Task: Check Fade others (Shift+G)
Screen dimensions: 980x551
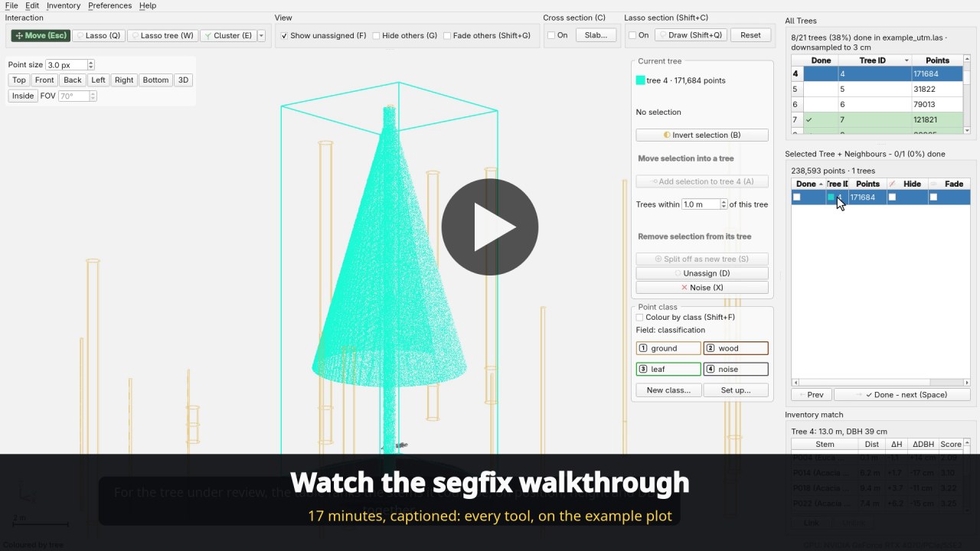Action: click(447, 35)
